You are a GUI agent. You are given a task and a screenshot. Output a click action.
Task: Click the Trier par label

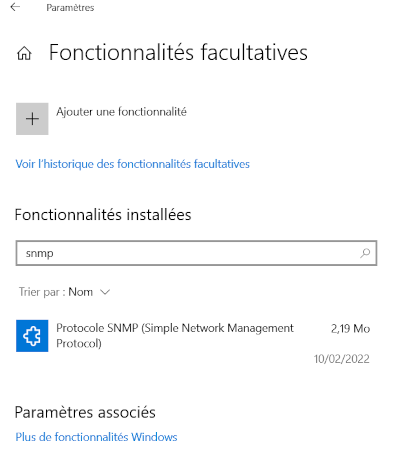[42, 292]
